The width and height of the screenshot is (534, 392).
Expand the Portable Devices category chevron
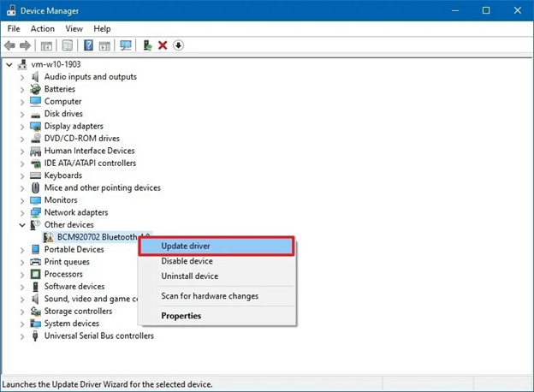[22, 250]
